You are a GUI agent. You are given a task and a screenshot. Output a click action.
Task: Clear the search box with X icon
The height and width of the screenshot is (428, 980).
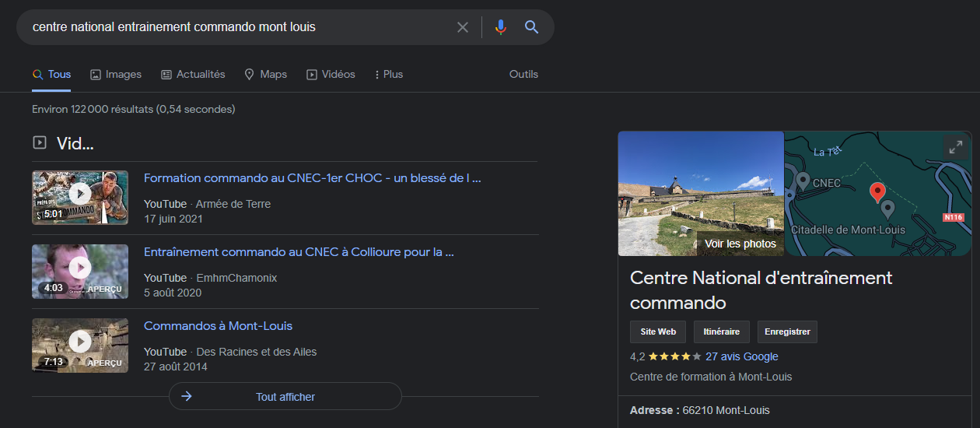(463, 27)
